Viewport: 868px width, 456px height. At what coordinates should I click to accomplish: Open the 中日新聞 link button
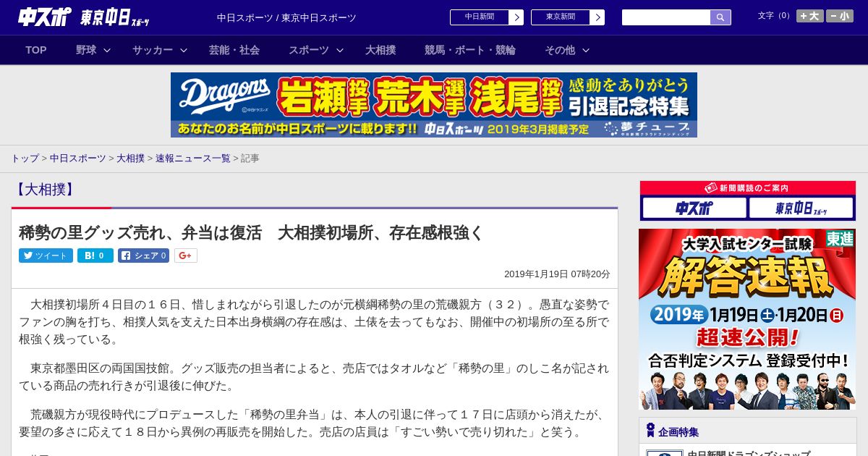(479, 17)
